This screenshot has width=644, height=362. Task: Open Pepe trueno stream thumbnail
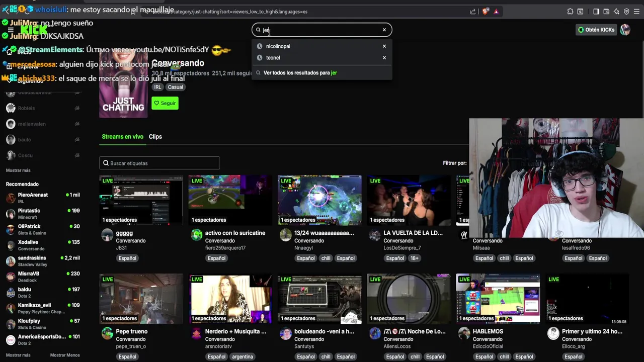(x=141, y=299)
